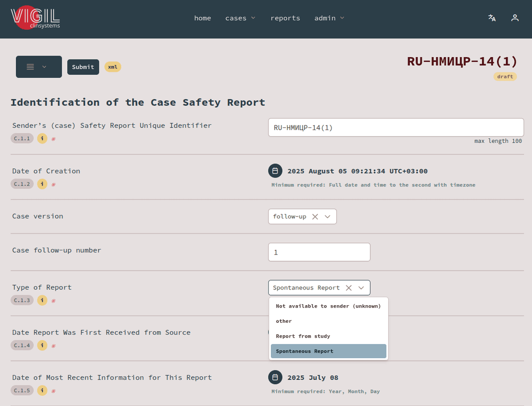This screenshot has width=532, height=406.
Task: Click the info icon for C.1.4
Action: click(42, 345)
